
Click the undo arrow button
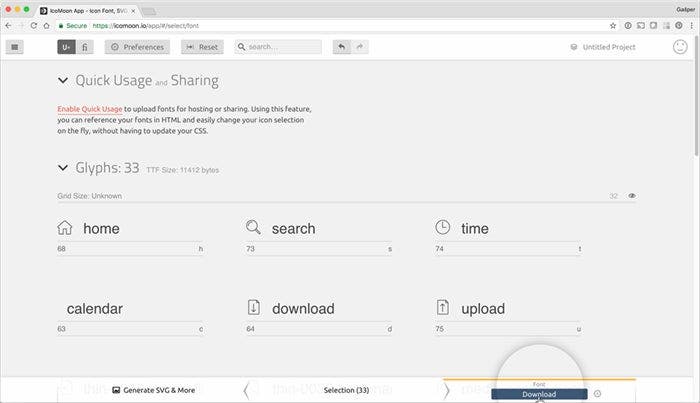pyautogui.click(x=343, y=47)
